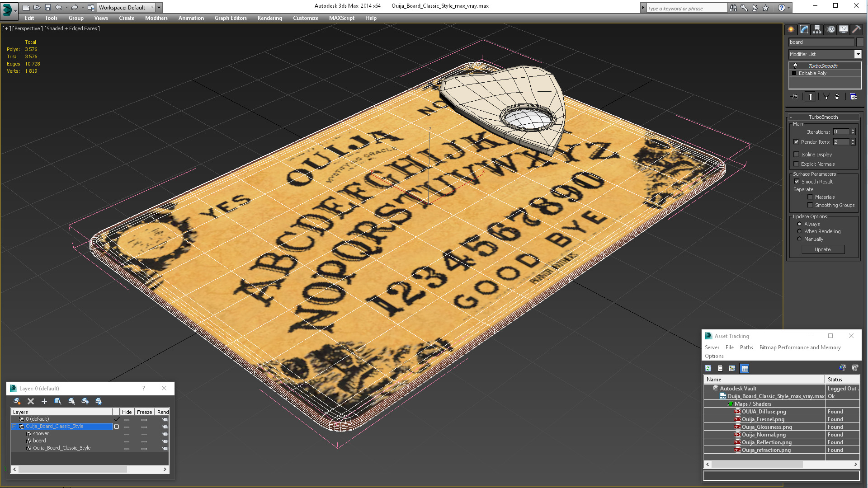This screenshot has height=488, width=868.
Task: Click the board object color swatch
Action: click(x=860, y=42)
